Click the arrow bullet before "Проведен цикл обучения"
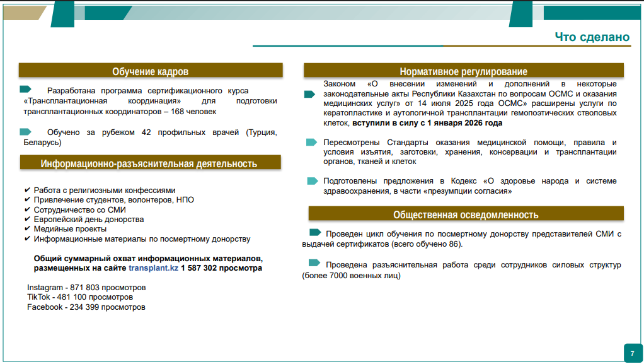The width and height of the screenshot is (644, 364). coord(315,232)
